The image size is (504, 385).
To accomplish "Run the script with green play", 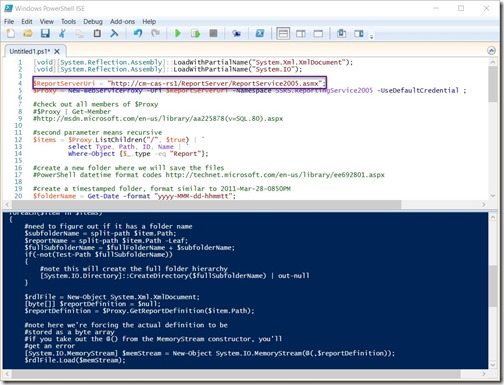I will tap(178, 33).
